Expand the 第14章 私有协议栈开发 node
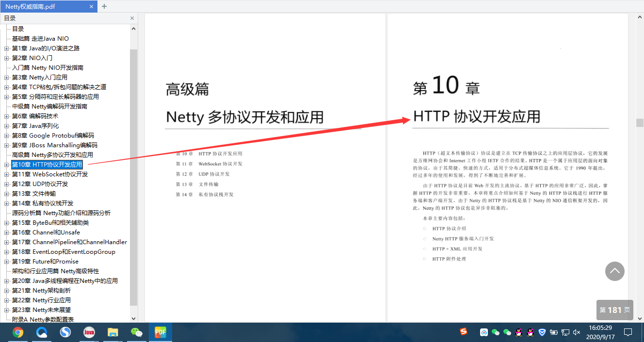This screenshot has height=342, width=644. click(x=7, y=203)
